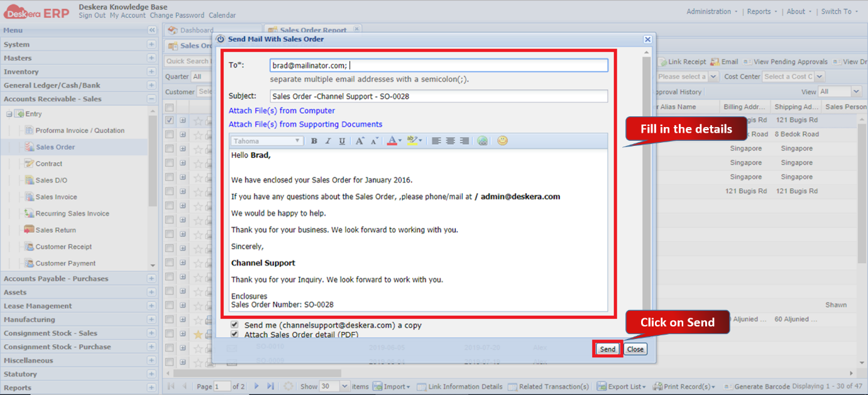868x395 pixels.
Task: Click the Subject input field
Action: pos(439,96)
